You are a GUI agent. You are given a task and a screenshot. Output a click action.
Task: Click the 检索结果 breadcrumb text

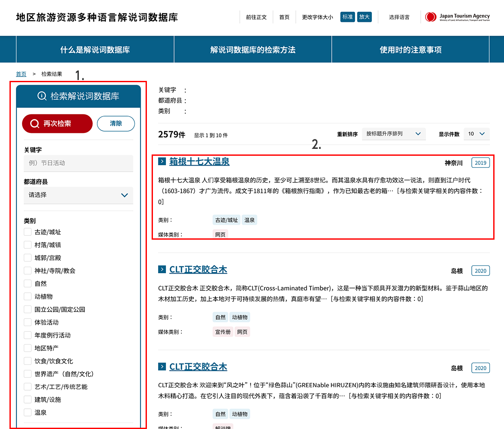click(x=52, y=74)
